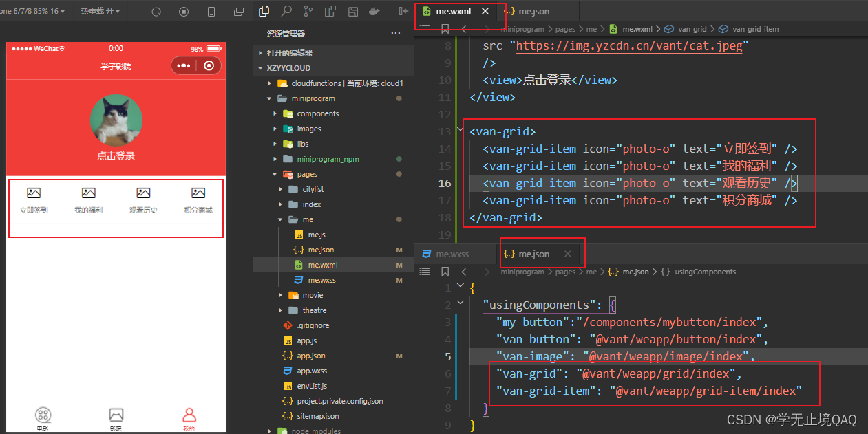The height and width of the screenshot is (434, 868).
Task: Tap the 我的福利 grid item in simulator
Action: [x=88, y=201]
